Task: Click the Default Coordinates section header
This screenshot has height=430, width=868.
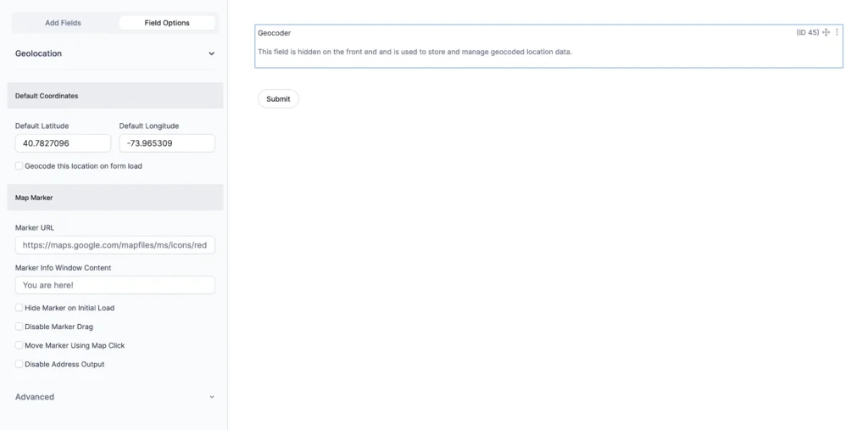Action: click(x=115, y=96)
